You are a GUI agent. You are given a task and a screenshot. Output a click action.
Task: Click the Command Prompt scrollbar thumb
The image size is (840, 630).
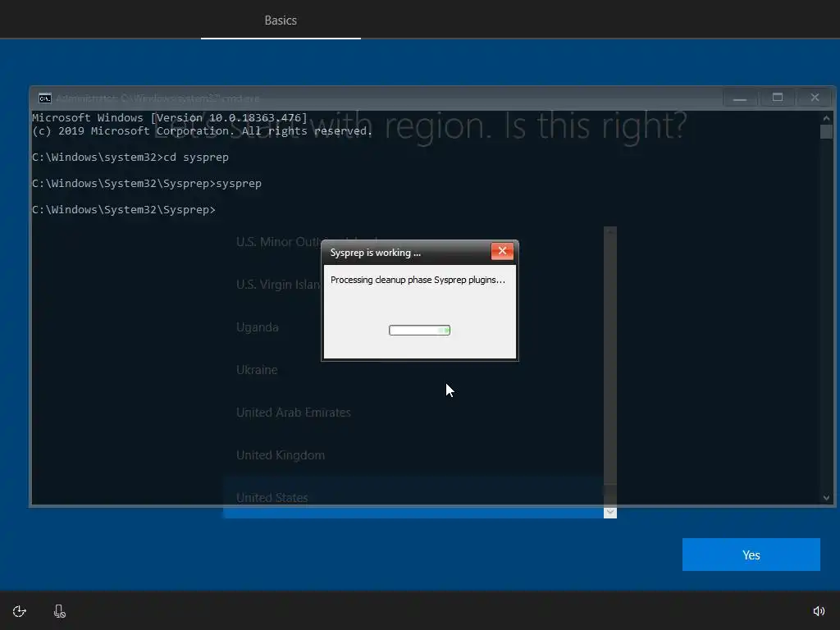tap(826, 132)
